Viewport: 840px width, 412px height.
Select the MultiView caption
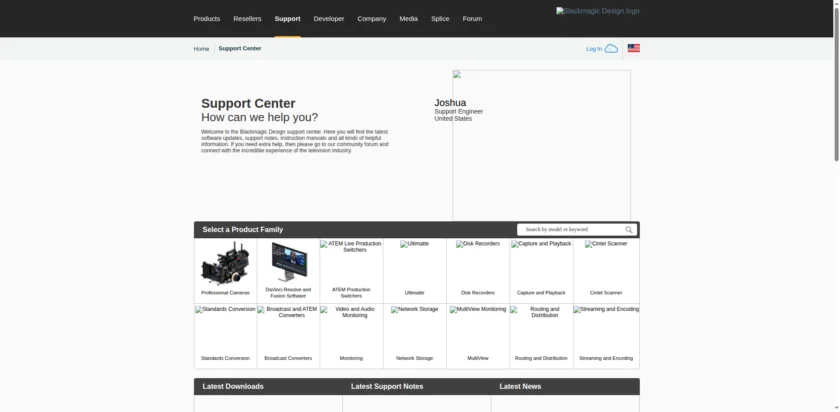477,358
